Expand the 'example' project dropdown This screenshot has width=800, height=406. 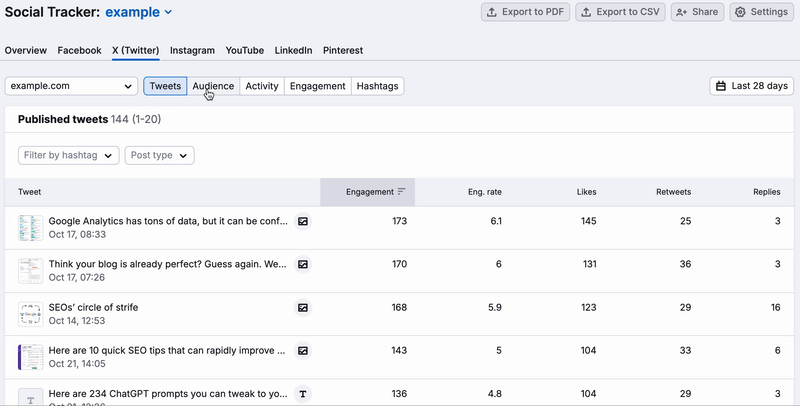click(x=138, y=12)
